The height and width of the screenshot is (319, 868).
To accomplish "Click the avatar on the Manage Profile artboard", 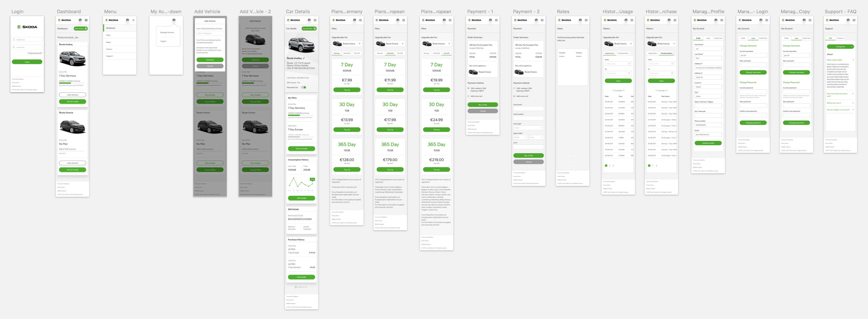I will pos(716,20).
